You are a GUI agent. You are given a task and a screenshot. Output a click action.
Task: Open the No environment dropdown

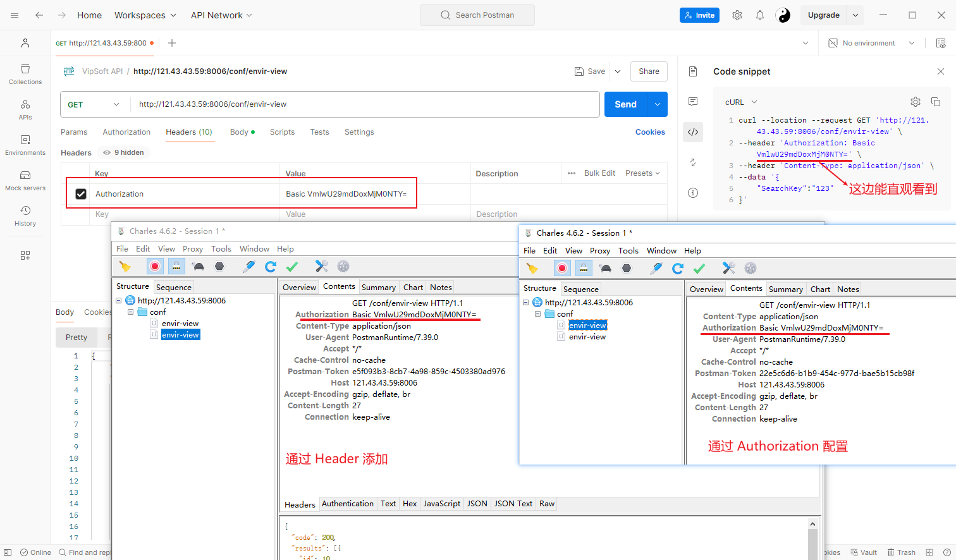coord(872,43)
